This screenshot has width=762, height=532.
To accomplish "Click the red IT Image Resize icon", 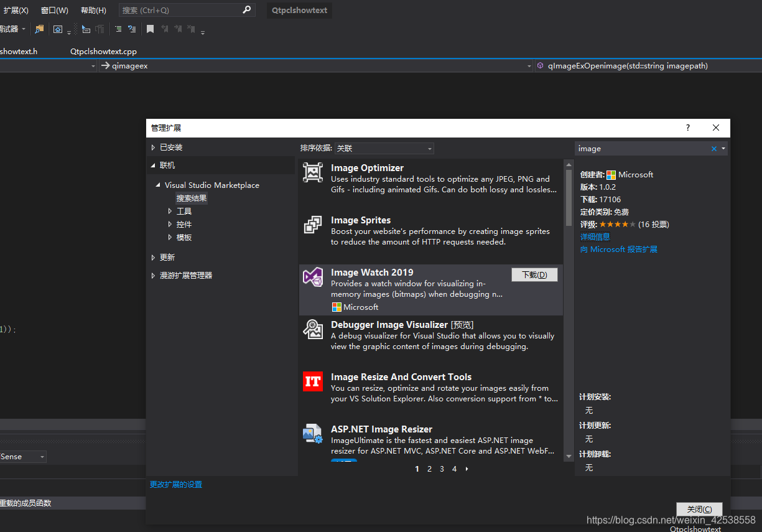I will click(313, 381).
